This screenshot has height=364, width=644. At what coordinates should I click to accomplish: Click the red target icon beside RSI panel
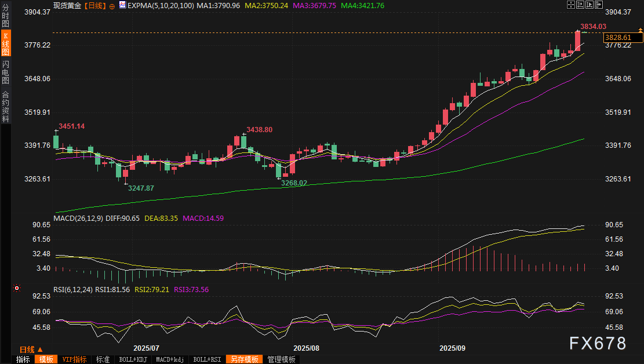pyautogui.click(x=17, y=287)
